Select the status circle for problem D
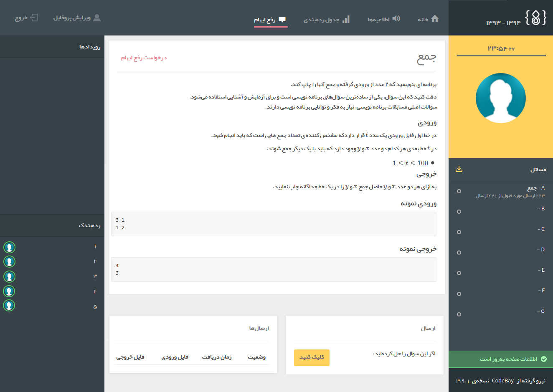 [x=459, y=253]
